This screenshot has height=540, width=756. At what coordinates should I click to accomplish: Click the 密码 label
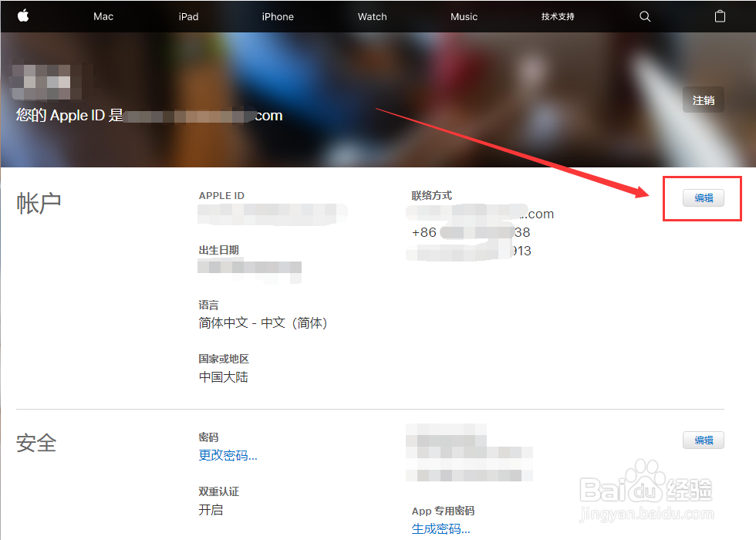pyautogui.click(x=209, y=437)
